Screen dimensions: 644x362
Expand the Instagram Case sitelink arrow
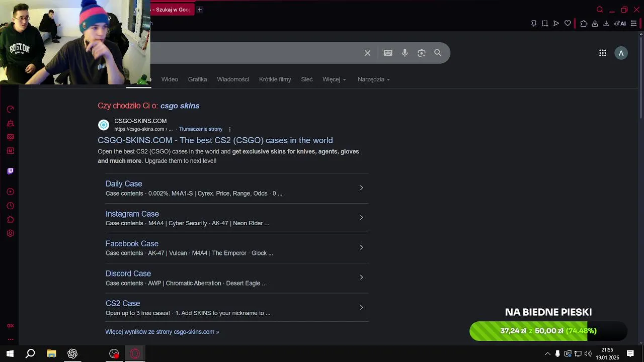[361, 218]
